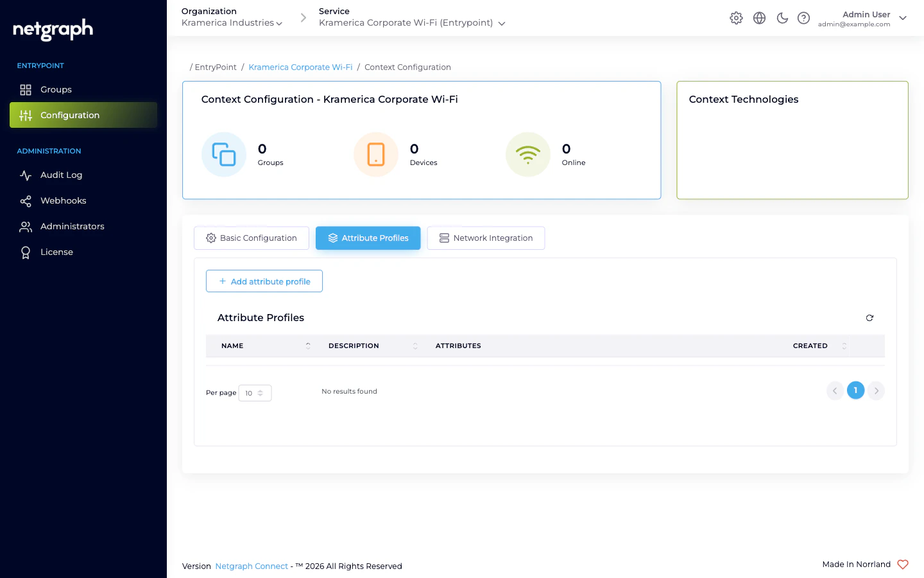Click the Kramerica Corporate Wi-Fi breadcrumb link
This screenshot has height=578, width=924.
(300, 67)
